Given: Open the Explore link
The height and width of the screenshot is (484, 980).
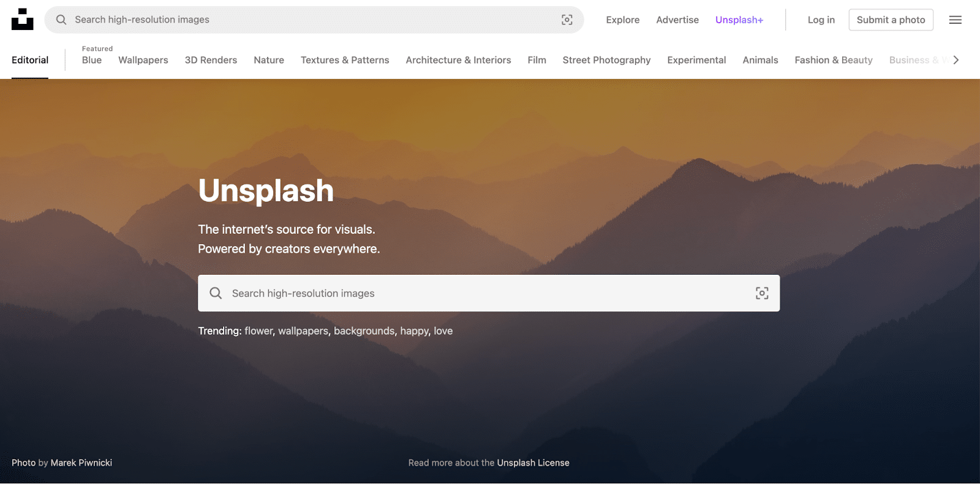Looking at the screenshot, I should [623, 20].
